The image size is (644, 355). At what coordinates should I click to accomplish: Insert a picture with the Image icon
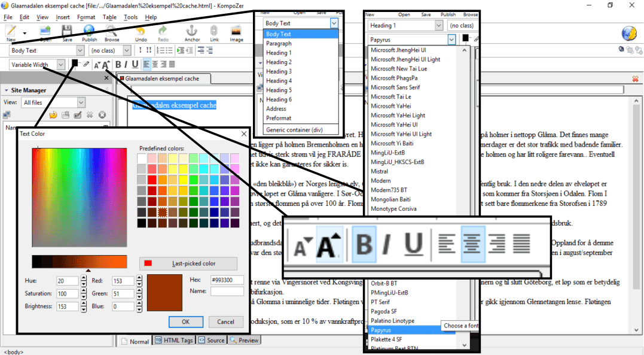tap(236, 31)
